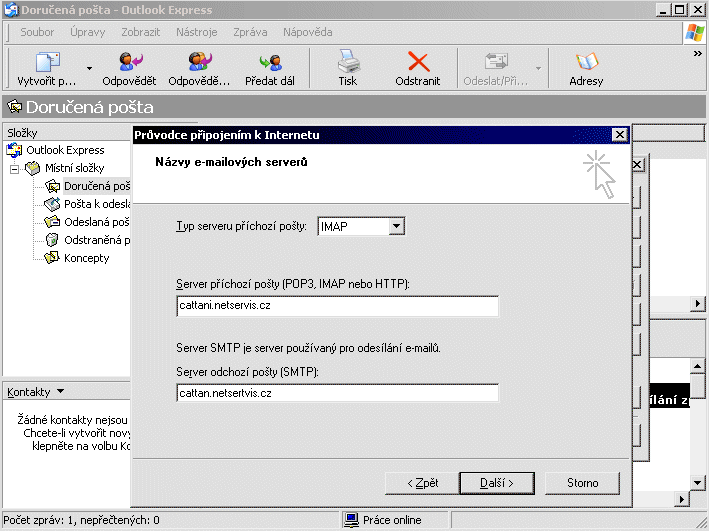Open the dropdown arrow beside Vytvořit poštu
The width and height of the screenshot is (709, 531).
(89, 68)
